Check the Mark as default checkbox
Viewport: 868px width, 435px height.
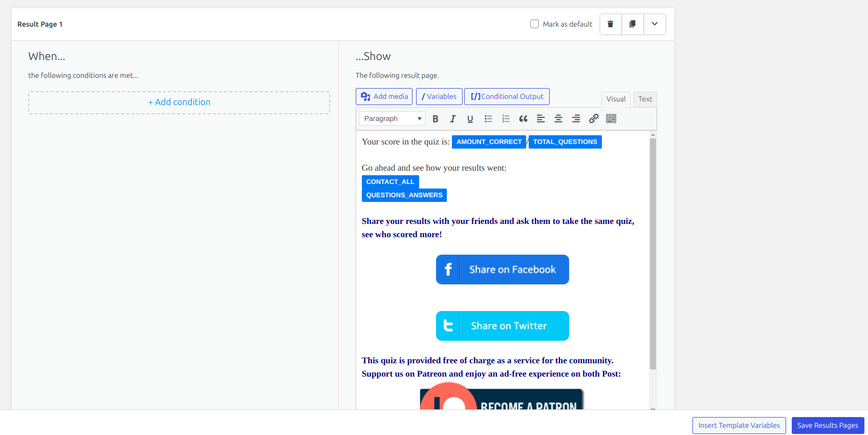coord(535,24)
